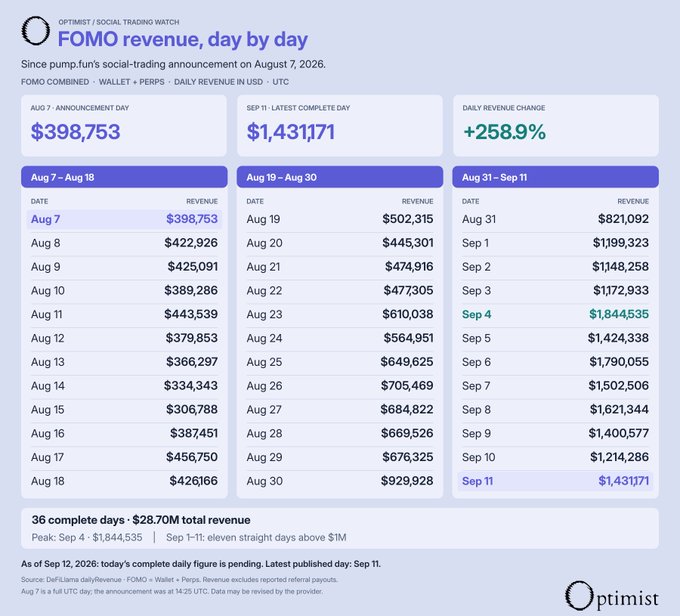Select the 'As of Sep 12, 2026' status line
Viewport: 680px width, 616px height.
click(201, 564)
